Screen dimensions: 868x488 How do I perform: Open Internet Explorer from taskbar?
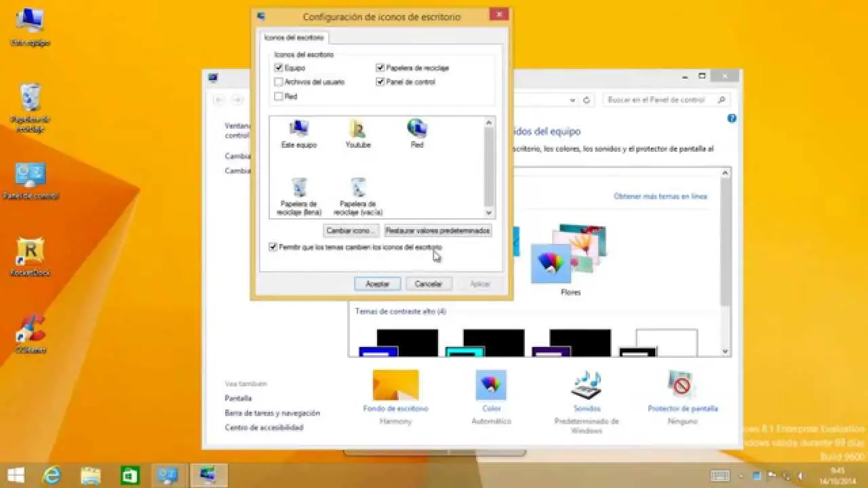(x=52, y=475)
